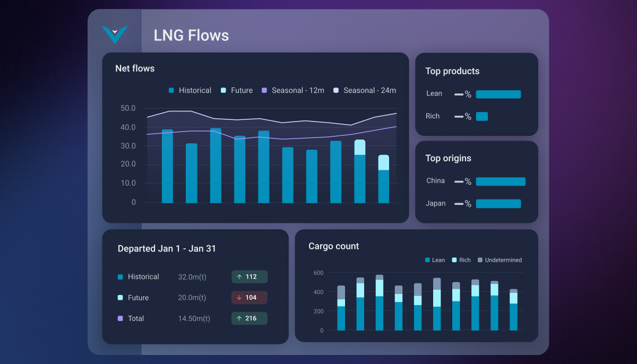Click the China progress bar in Top origins
This screenshot has width=637, height=364.
[500, 181]
